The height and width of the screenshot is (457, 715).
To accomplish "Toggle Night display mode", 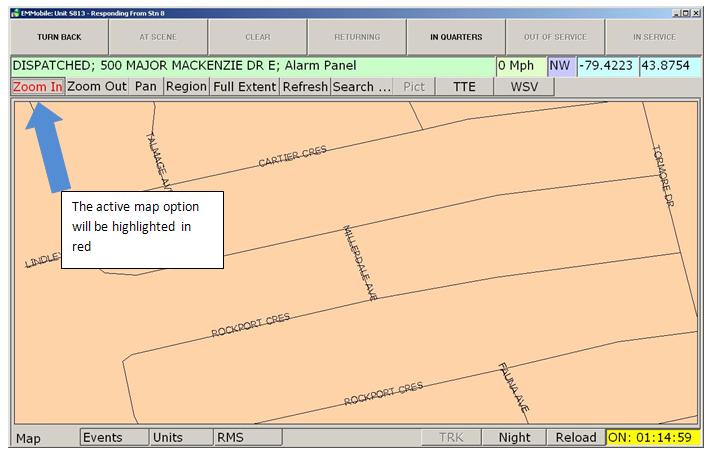I will 514,437.
